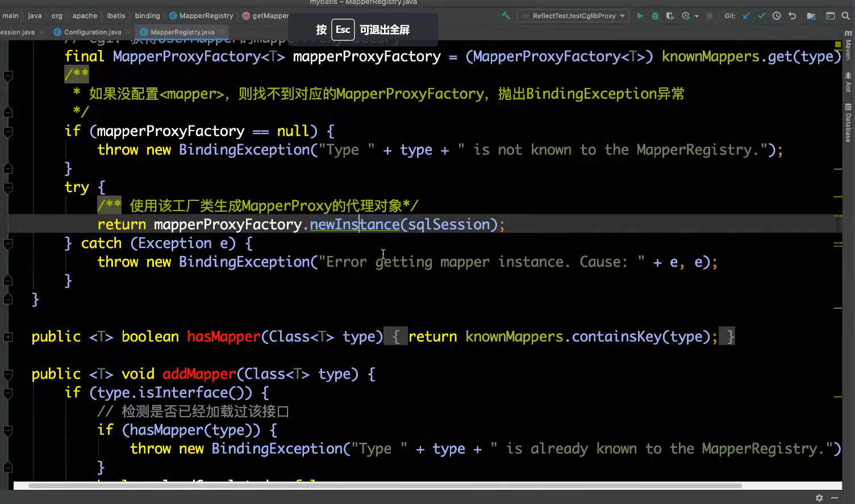Click the 'apache' breadcrumb
Viewport: 855px width, 504px height.
pos(85,16)
